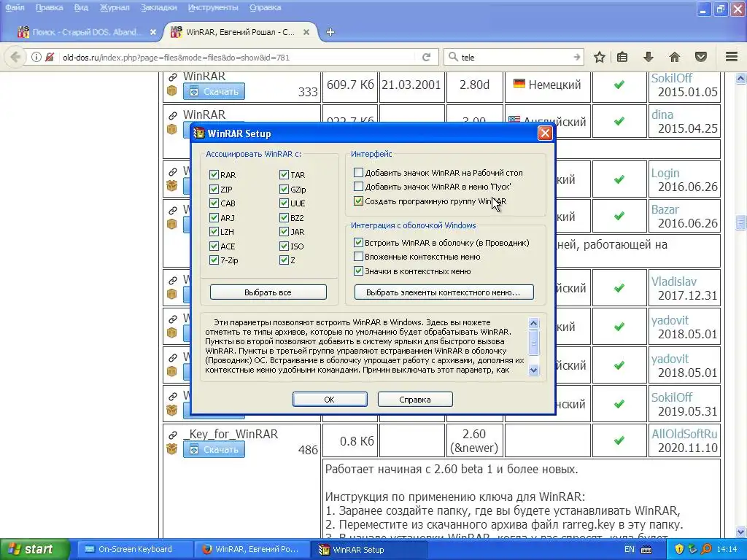747x560 pixels.
Task: Click the package box icon beside _Key_for_WinRAR
Action: click(x=172, y=448)
